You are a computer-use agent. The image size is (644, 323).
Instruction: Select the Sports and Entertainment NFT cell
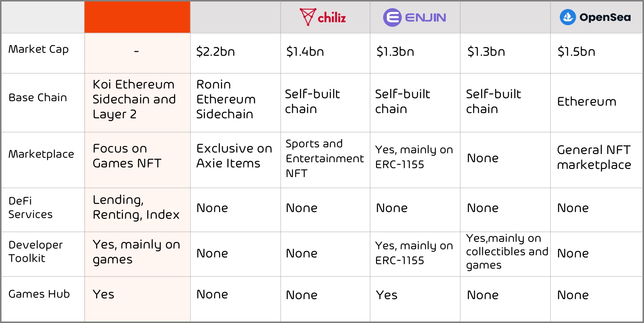(324, 159)
